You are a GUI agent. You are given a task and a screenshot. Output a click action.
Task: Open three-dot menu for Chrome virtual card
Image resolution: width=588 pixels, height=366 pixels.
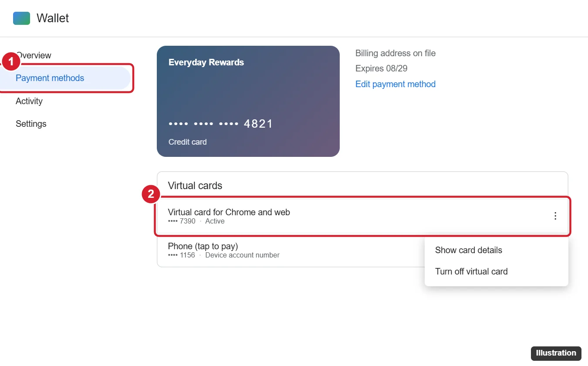555,216
